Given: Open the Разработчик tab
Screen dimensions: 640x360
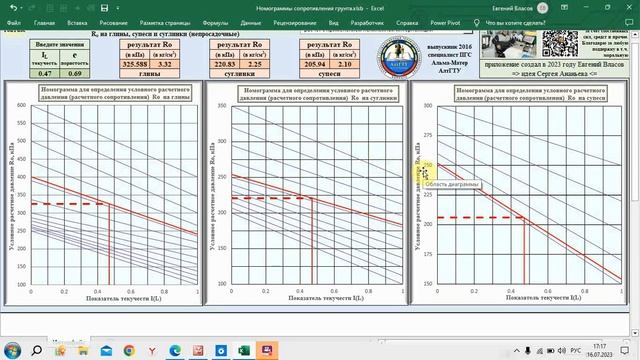Looking at the screenshot, I should point(367,23).
